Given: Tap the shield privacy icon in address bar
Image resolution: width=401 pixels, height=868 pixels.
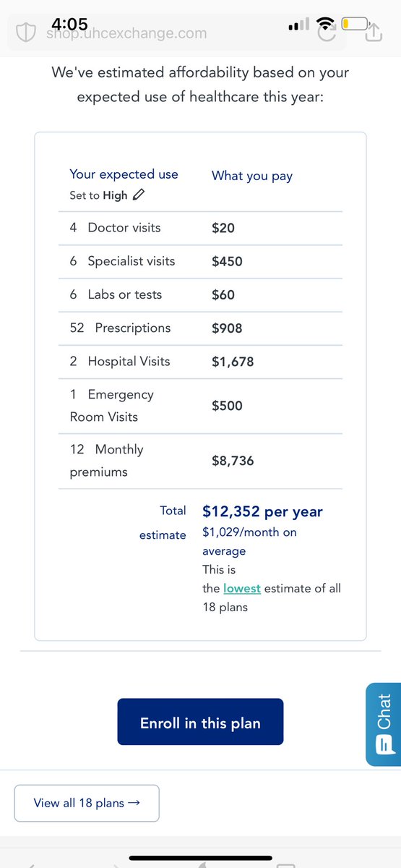Looking at the screenshot, I should [26, 33].
